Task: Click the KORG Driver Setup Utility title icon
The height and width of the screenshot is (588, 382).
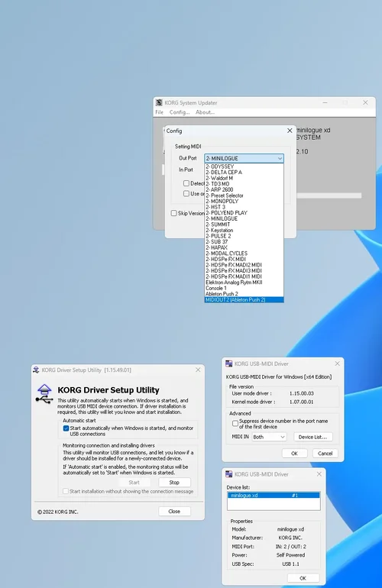Action: [x=37, y=370]
